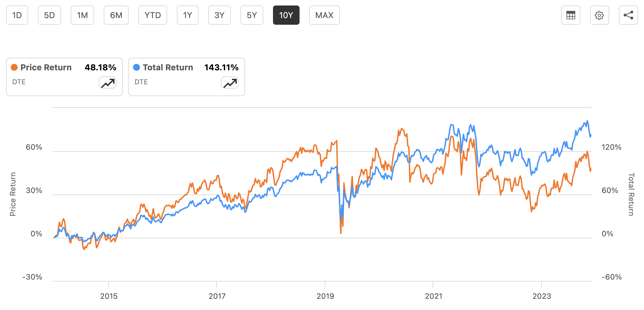Expand the Total Return legend card

[186, 76]
